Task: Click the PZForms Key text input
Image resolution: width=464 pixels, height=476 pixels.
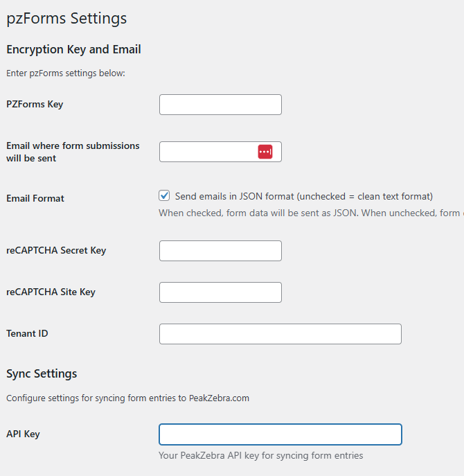Action: coord(220,105)
